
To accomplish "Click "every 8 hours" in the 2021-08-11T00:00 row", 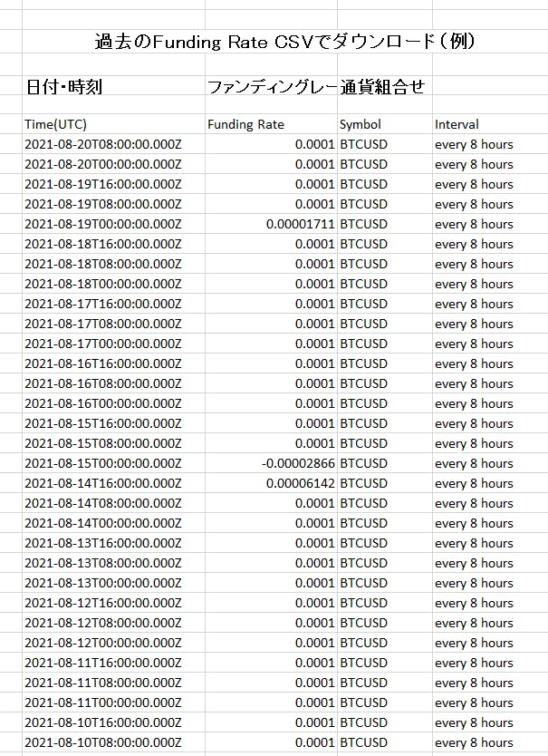I will pyautogui.click(x=474, y=703).
